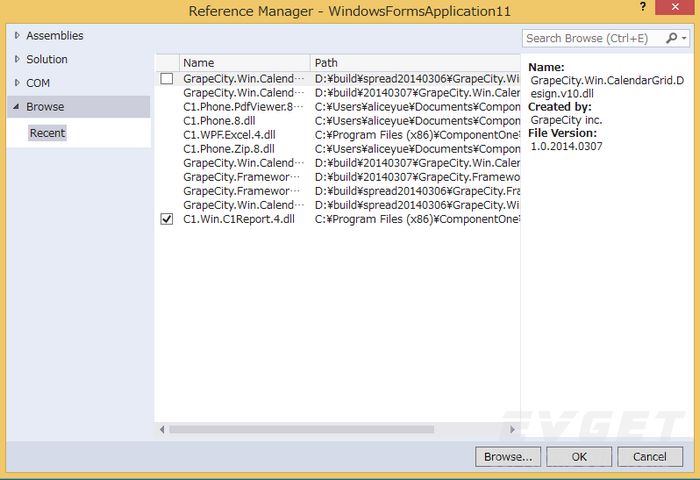Check the first GrapeCity.Win.Calend row checkbox
This screenshot has width=700, height=480.
[167, 79]
